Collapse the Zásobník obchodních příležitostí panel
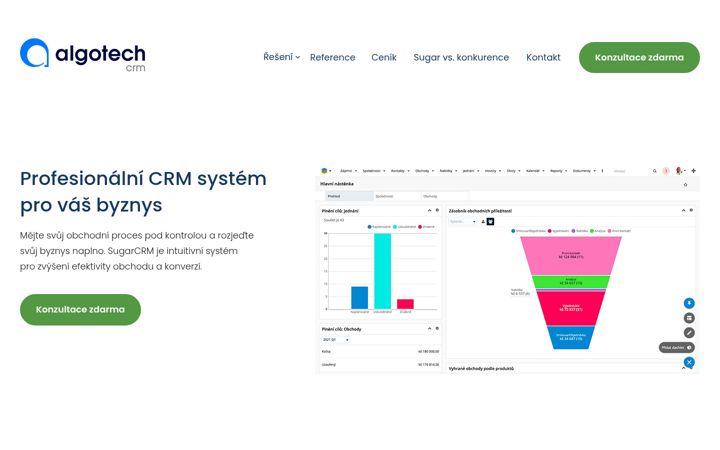Screen dimensions: 720x450 [683, 210]
